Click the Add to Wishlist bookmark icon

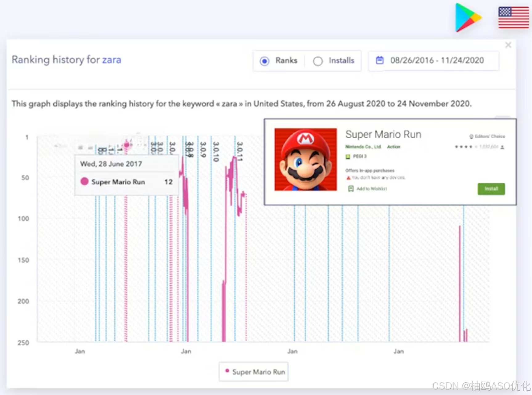click(351, 189)
